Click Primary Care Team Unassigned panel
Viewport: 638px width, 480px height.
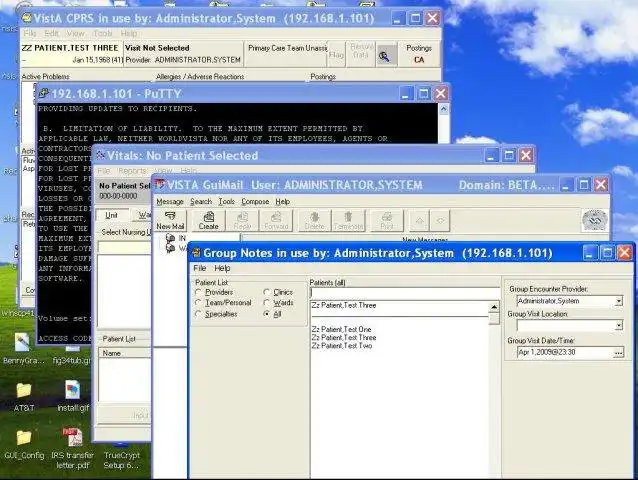pyautogui.click(x=286, y=53)
